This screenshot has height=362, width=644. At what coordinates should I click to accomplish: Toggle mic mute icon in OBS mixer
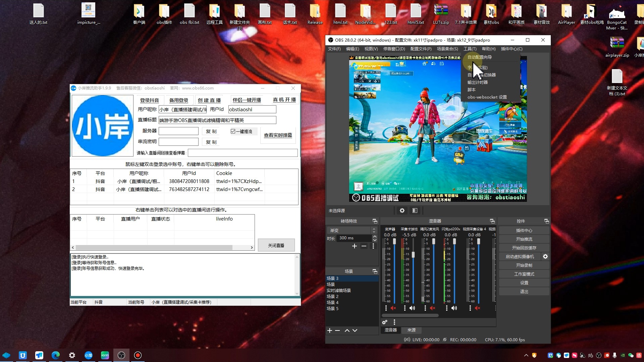pyautogui.click(x=433, y=308)
